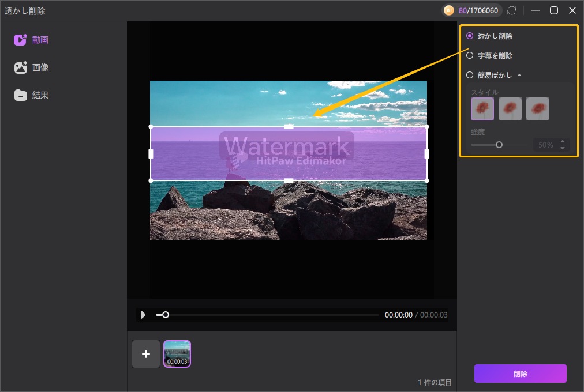Click the video playback progress bar
The height and width of the screenshot is (392, 584).
271,315
